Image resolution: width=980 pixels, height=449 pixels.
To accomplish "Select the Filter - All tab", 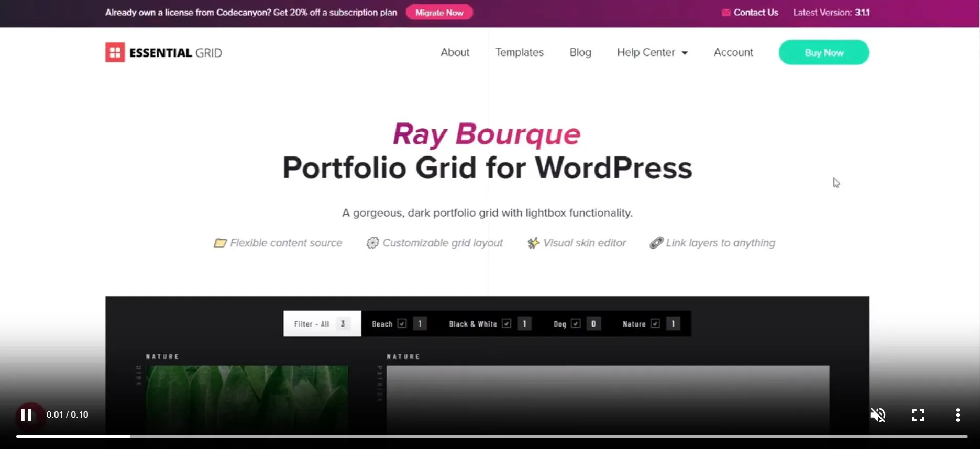I will 322,324.
